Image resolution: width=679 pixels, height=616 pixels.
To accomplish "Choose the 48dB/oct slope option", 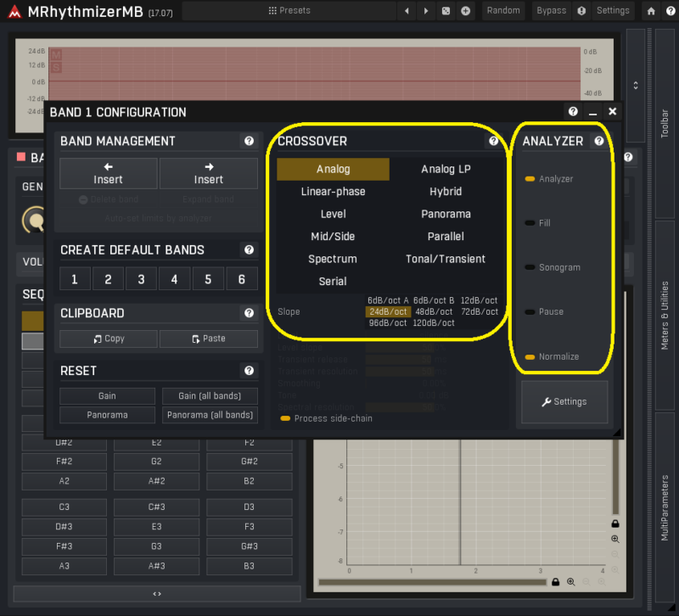I will (x=433, y=311).
